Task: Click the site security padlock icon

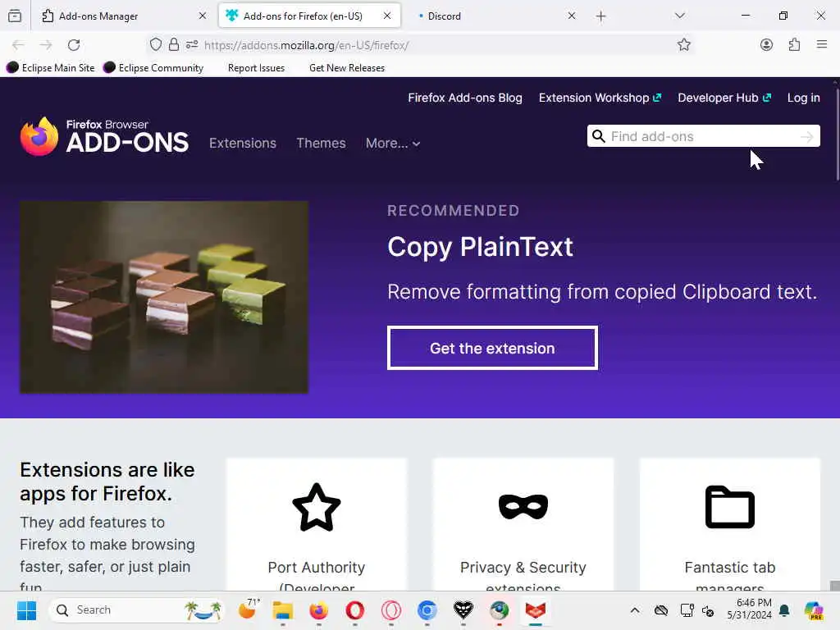Action: pyautogui.click(x=174, y=44)
